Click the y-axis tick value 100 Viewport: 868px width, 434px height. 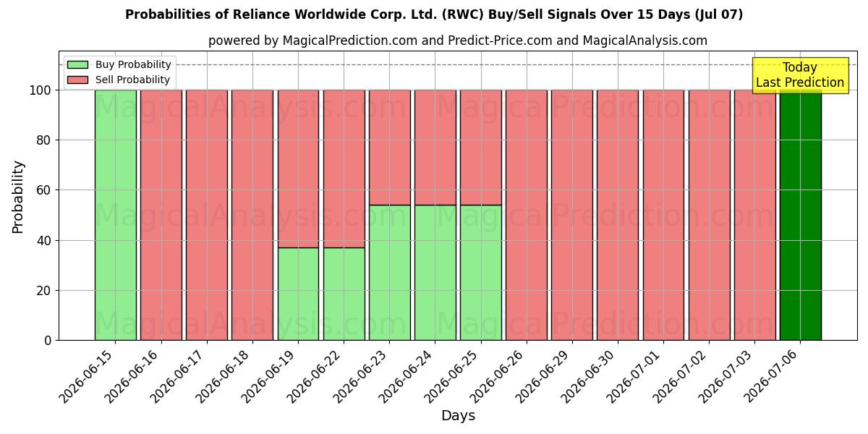(41, 90)
